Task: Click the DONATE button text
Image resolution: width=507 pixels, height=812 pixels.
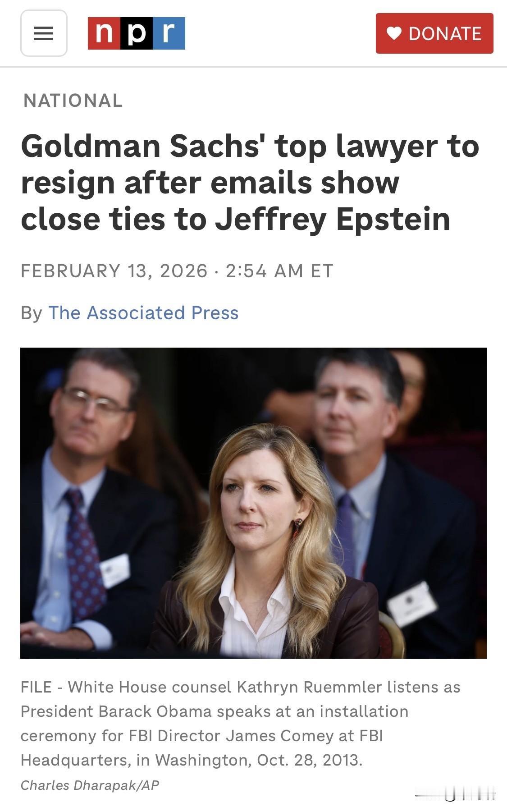Action: [445, 34]
